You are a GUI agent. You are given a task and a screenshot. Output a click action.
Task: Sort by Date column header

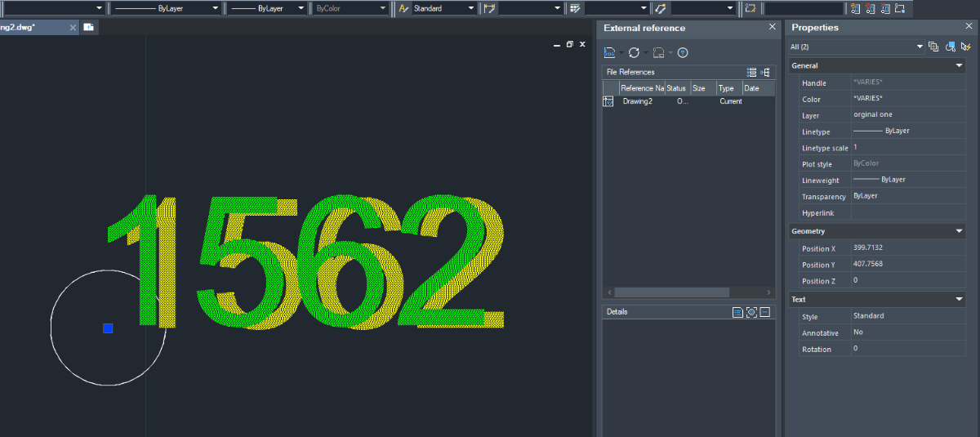coord(758,87)
